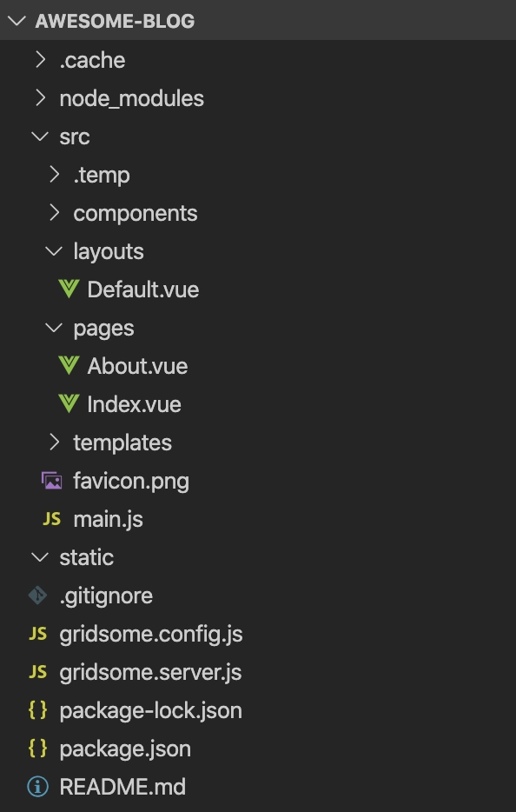Click the info icon beside README.md
This screenshot has width=516, height=812.
tap(36, 787)
